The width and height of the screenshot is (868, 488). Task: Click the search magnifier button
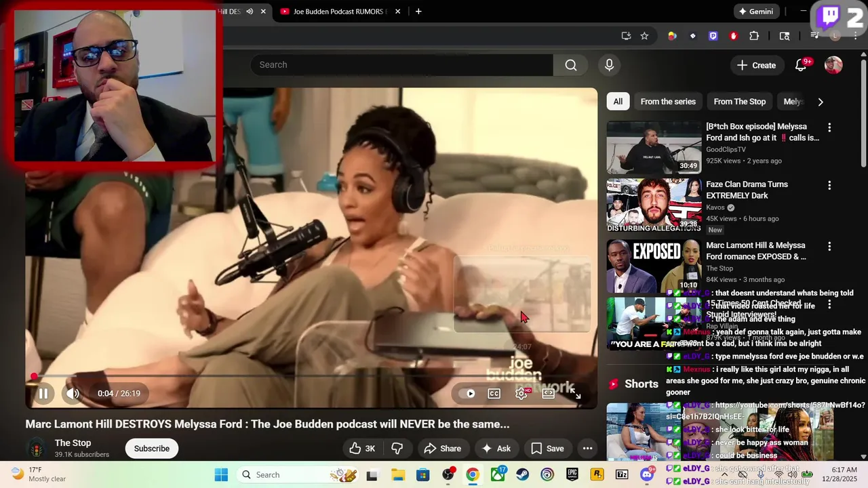[x=571, y=65]
